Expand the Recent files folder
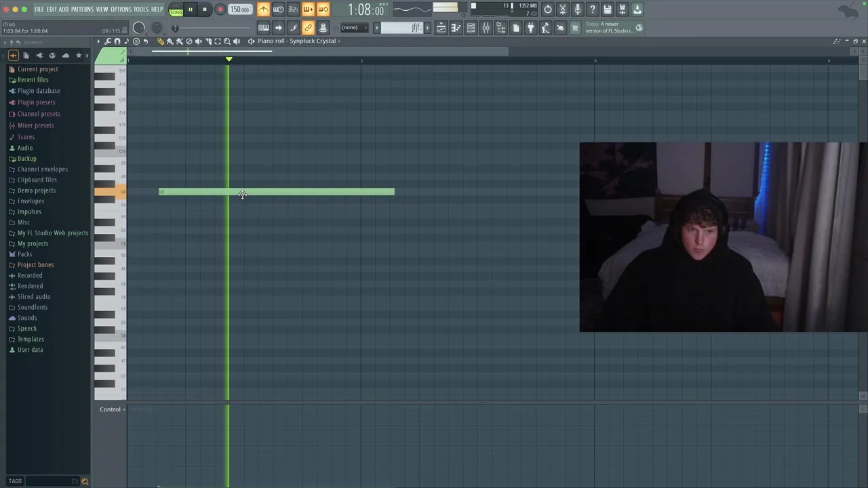This screenshot has height=488, width=868. point(33,80)
